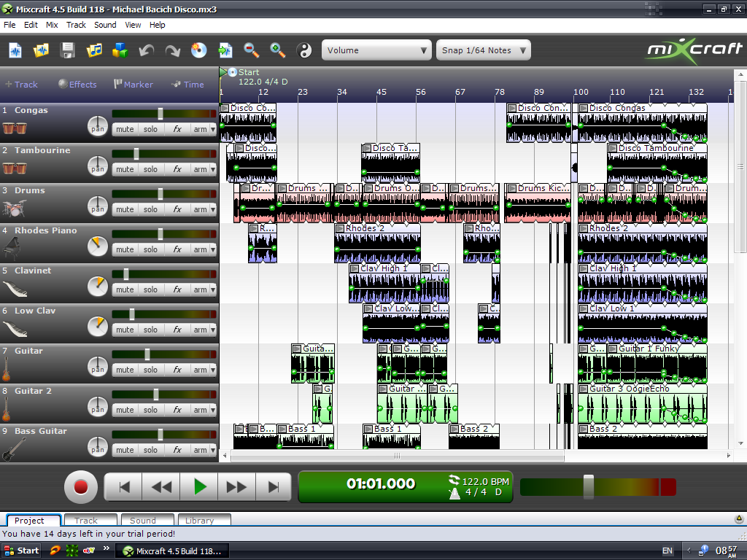Switch to the Sound tab
The height and width of the screenshot is (560, 747).
point(147,520)
